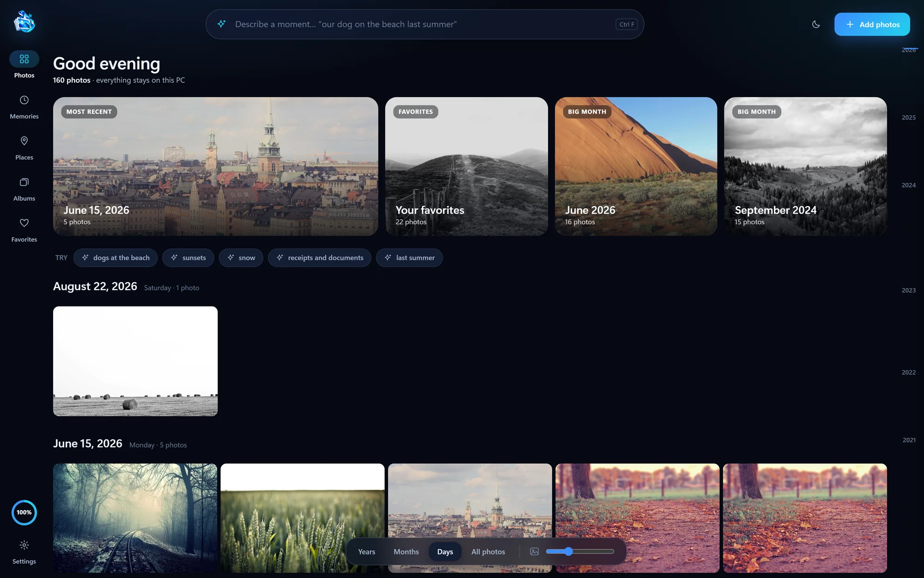Jump to 2021 on the timeline

(909, 440)
